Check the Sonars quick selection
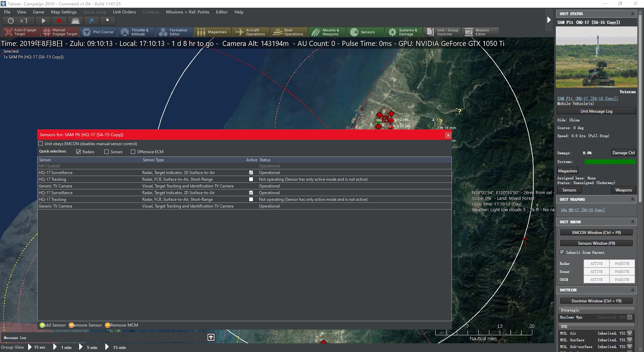Screen dimensions: 644x352 coord(107,152)
